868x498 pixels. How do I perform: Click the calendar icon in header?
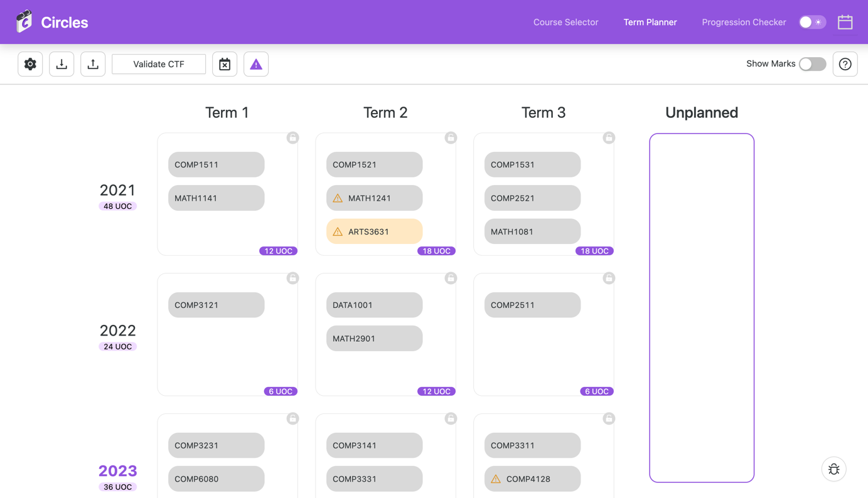pos(845,22)
